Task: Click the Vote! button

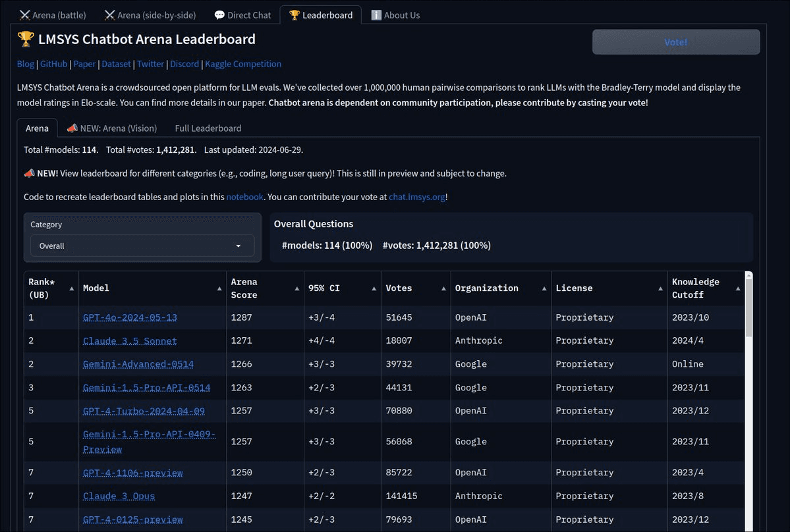Action: coord(676,41)
